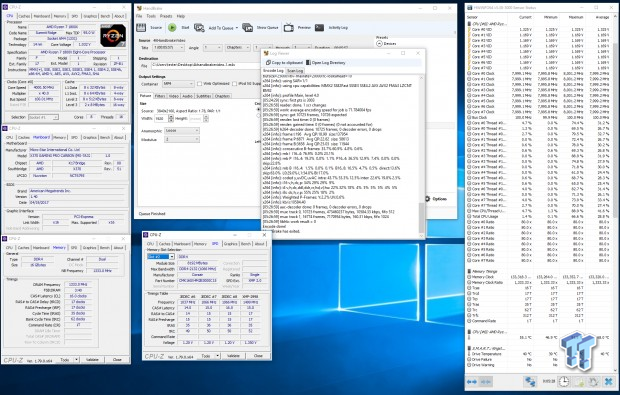The height and width of the screenshot is (395, 620).
Task: Click the reset min/max icon in HWiNFO toolbar
Action: (594, 382)
